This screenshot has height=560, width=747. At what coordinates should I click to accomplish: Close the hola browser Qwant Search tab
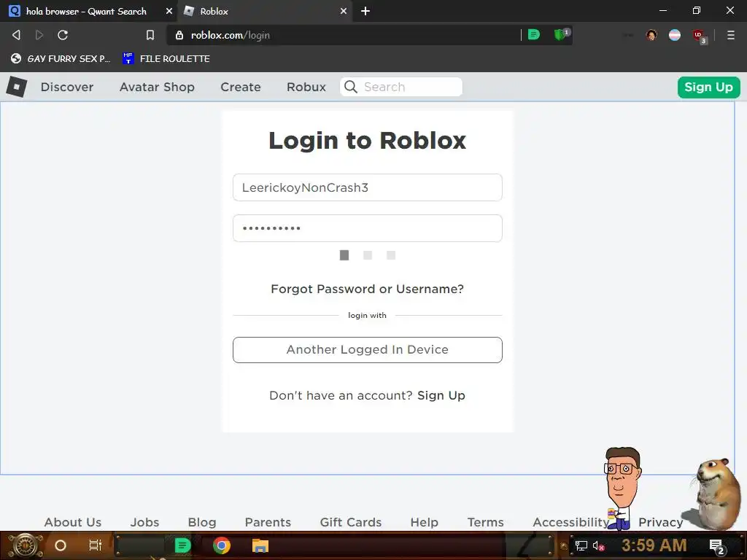pos(169,11)
